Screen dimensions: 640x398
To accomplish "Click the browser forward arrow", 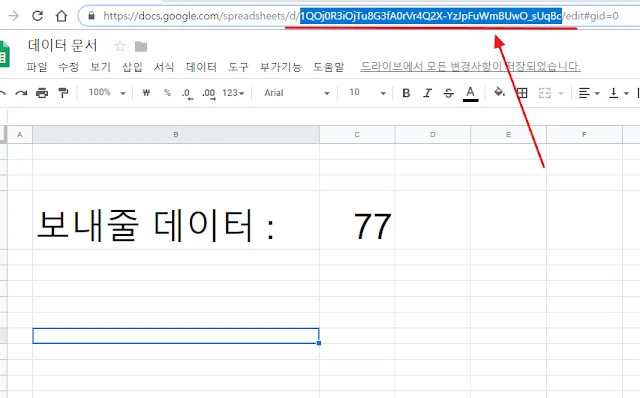I will [13, 16].
